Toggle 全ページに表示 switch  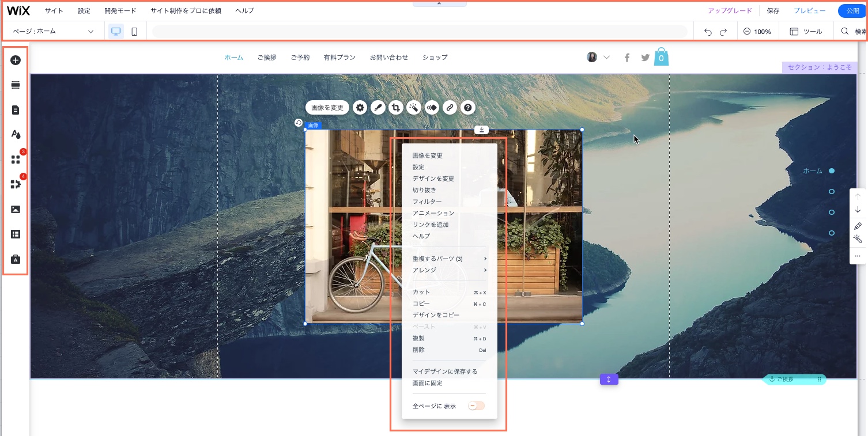tap(476, 406)
